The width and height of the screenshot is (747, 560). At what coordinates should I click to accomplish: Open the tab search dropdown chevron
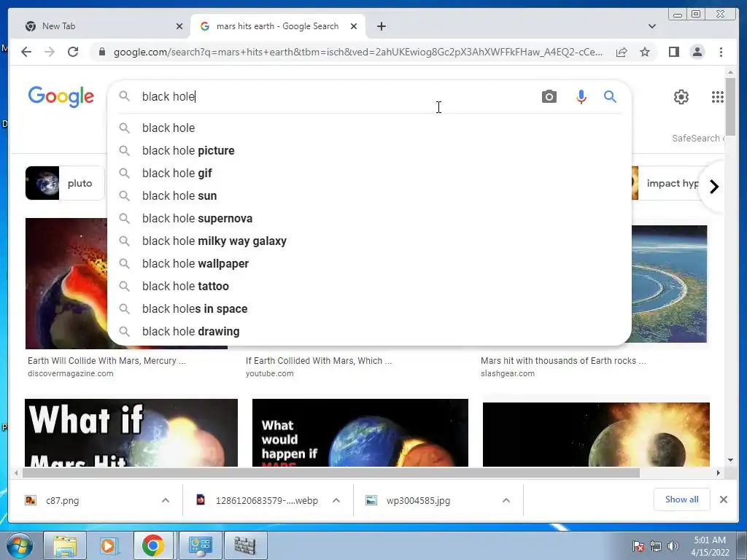coord(651,26)
